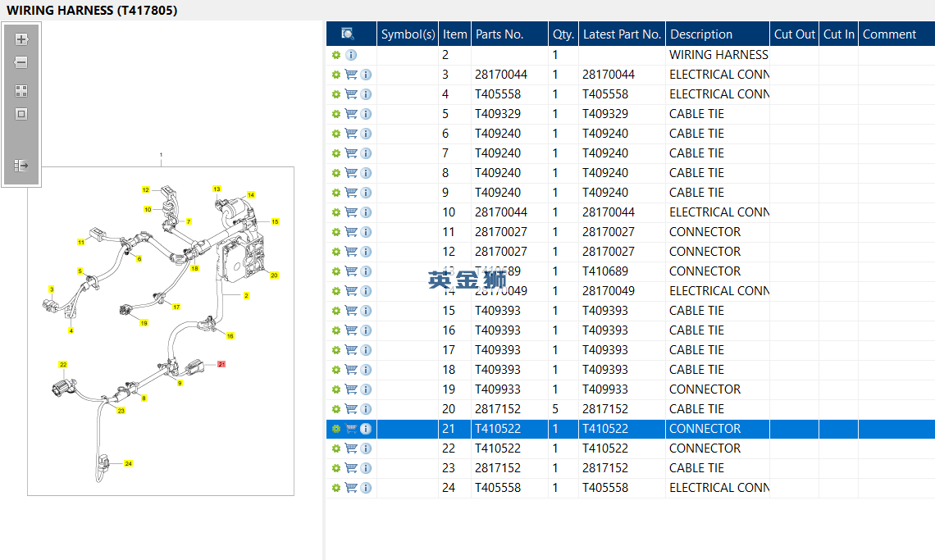Add item 3 part 28170044 to cart
This screenshot has width=935, height=560.
[x=351, y=75]
